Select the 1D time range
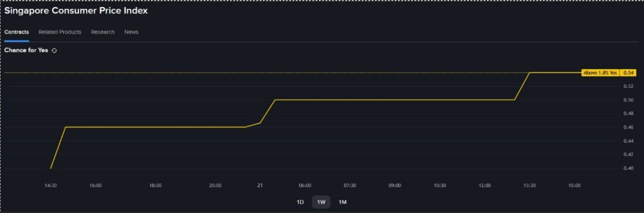644x213 pixels. tap(300, 202)
